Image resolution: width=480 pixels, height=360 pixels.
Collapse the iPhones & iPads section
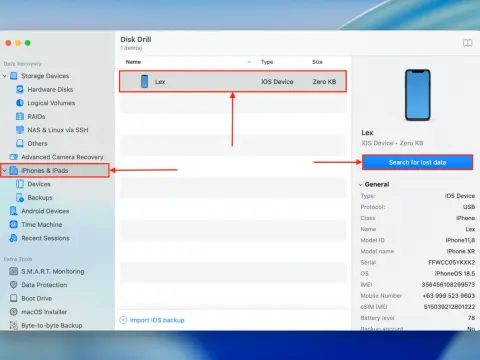point(5,171)
